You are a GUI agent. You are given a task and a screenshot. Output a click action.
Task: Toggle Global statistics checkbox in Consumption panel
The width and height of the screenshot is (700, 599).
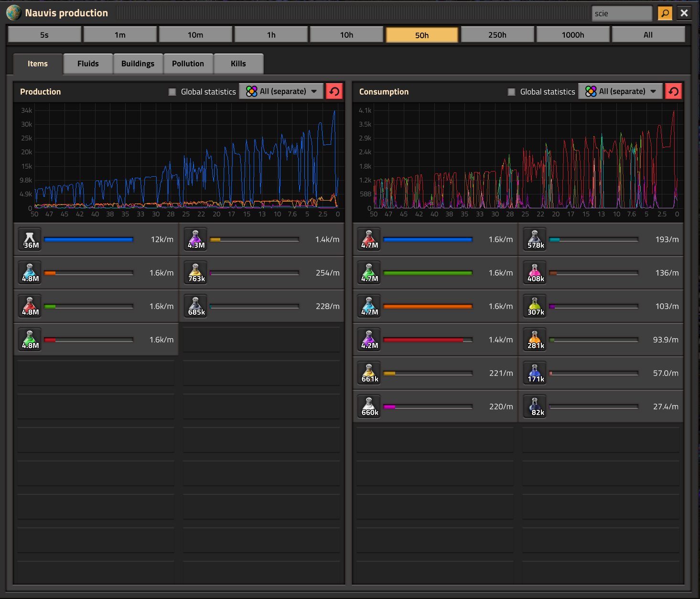pyautogui.click(x=512, y=92)
